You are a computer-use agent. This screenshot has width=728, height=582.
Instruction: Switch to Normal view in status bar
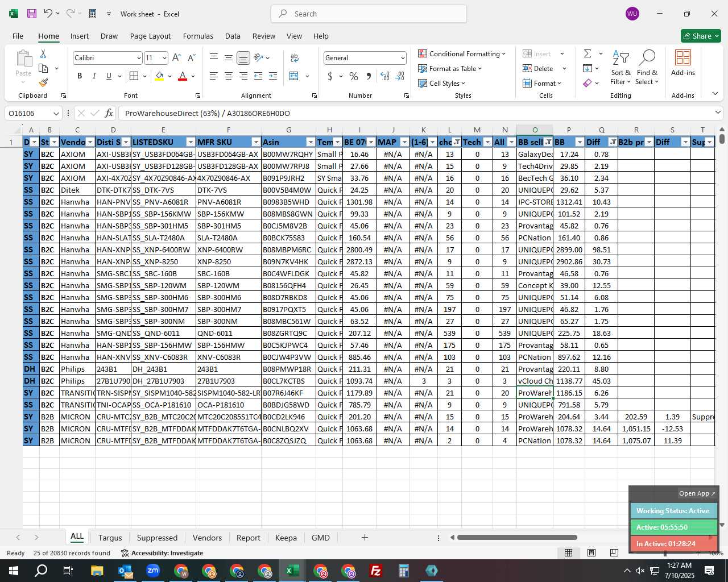pyautogui.click(x=568, y=553)
